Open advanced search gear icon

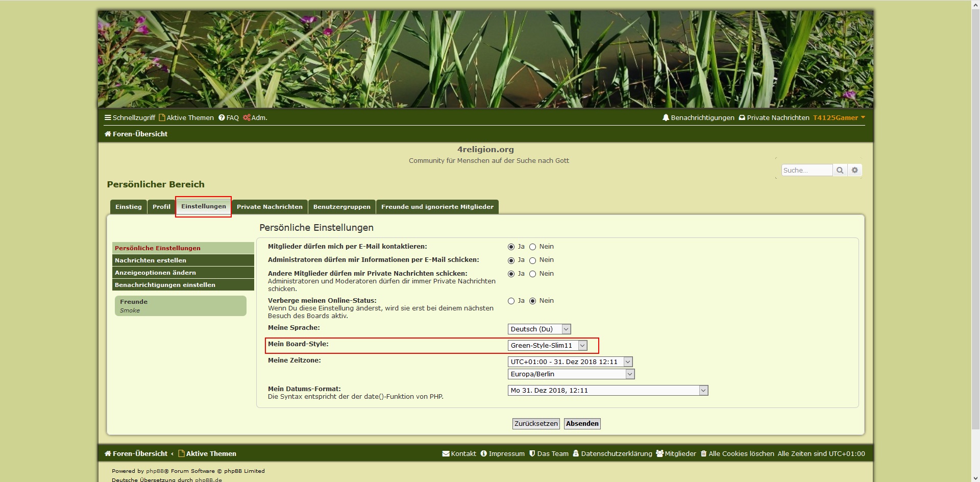point(854,171)
